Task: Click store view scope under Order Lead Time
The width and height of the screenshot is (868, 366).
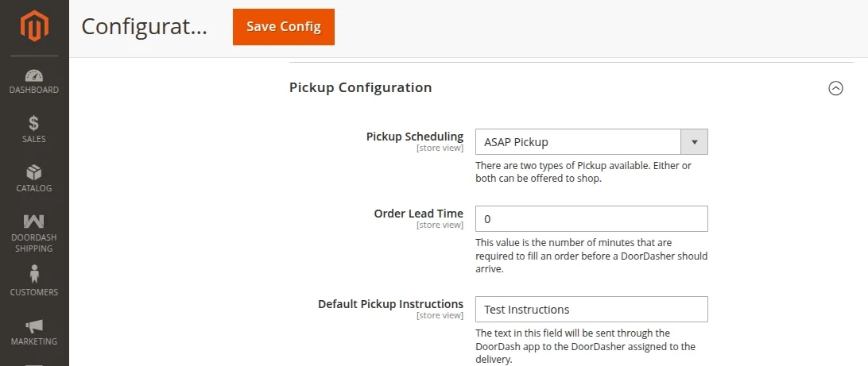Action: (x=440, y=225)
